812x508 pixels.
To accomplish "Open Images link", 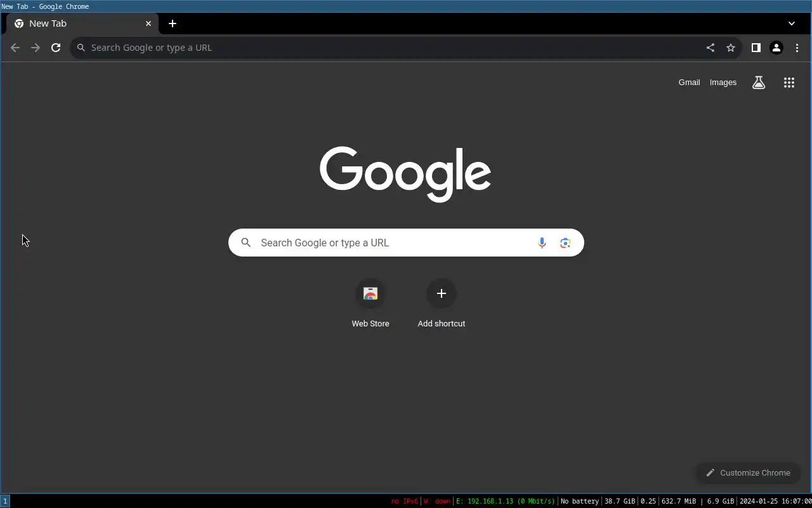I will pyautogui.click(x=723, y=83).
